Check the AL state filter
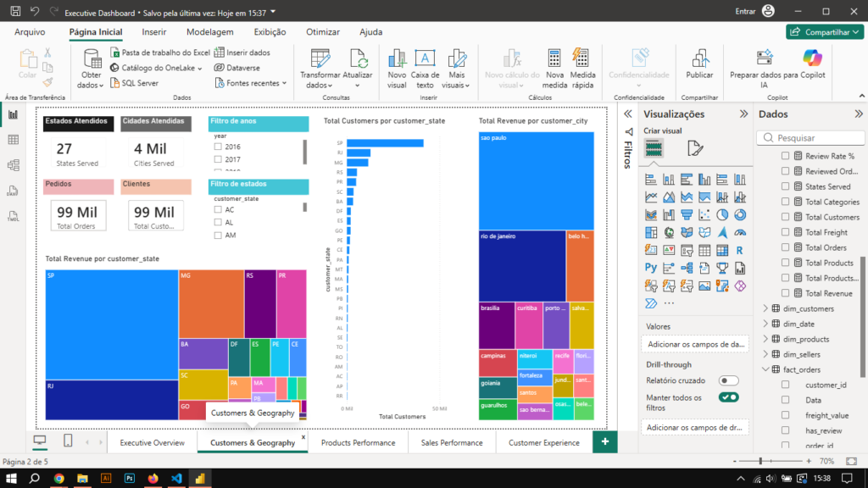The height and width of the screenshot is (488, 868). pyautogui.click(x=218, y=223)
